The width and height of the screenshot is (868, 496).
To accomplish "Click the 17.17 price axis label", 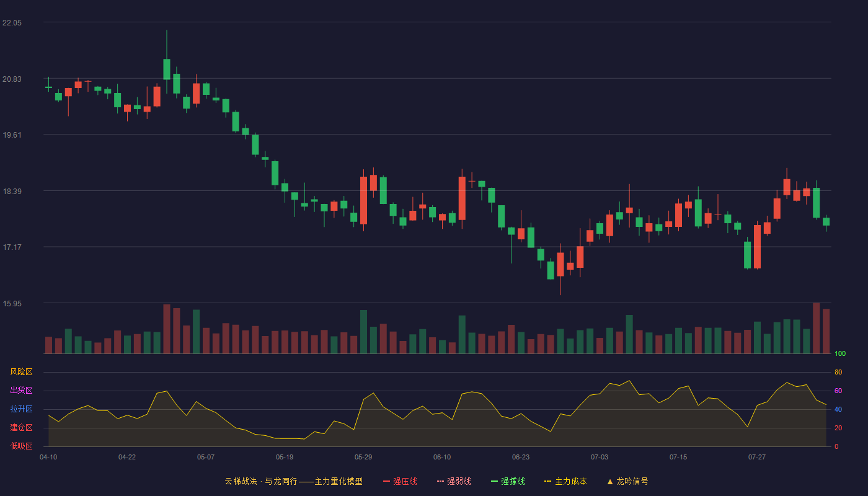I will (x=12, y=247).
